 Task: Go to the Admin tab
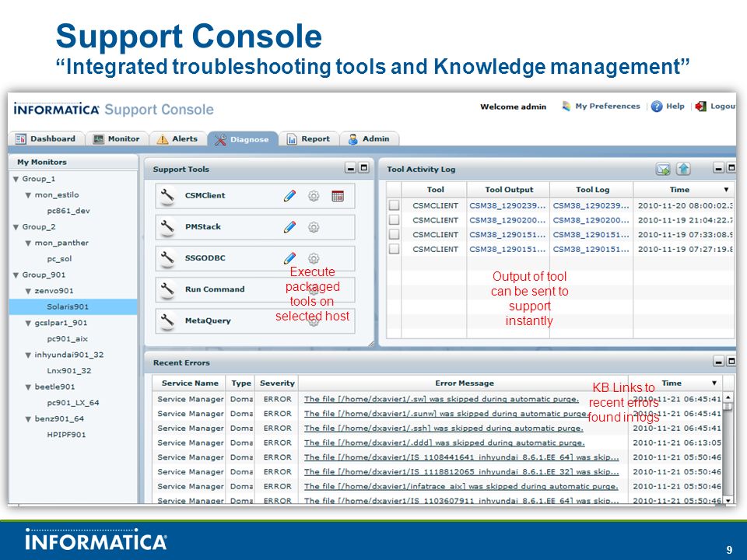pos(369,138)
